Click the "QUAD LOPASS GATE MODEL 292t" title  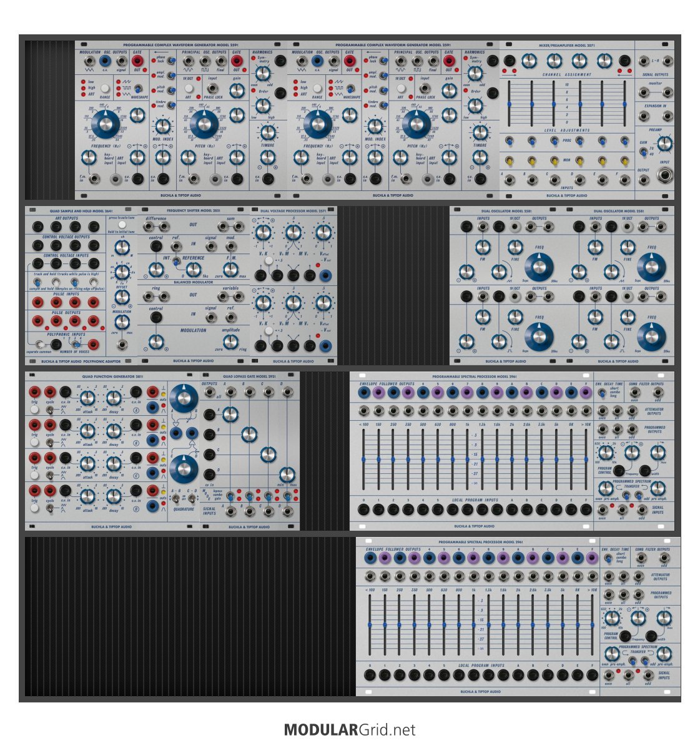249,376
